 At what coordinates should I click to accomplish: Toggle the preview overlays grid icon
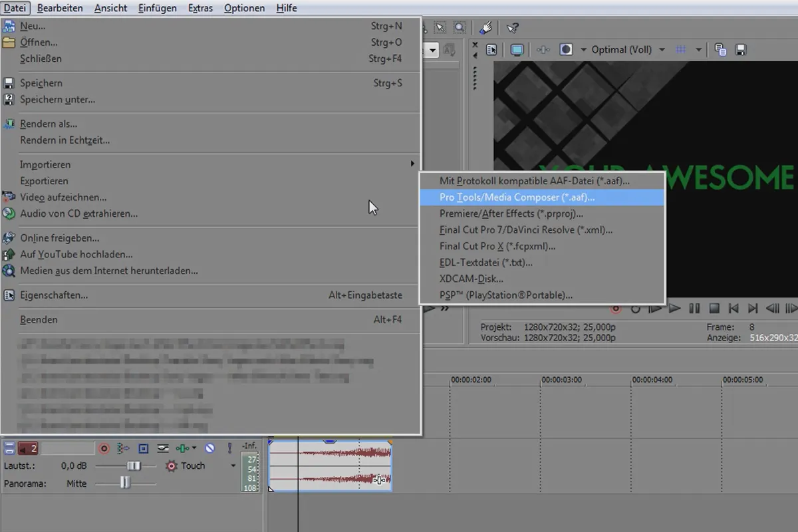681,50
